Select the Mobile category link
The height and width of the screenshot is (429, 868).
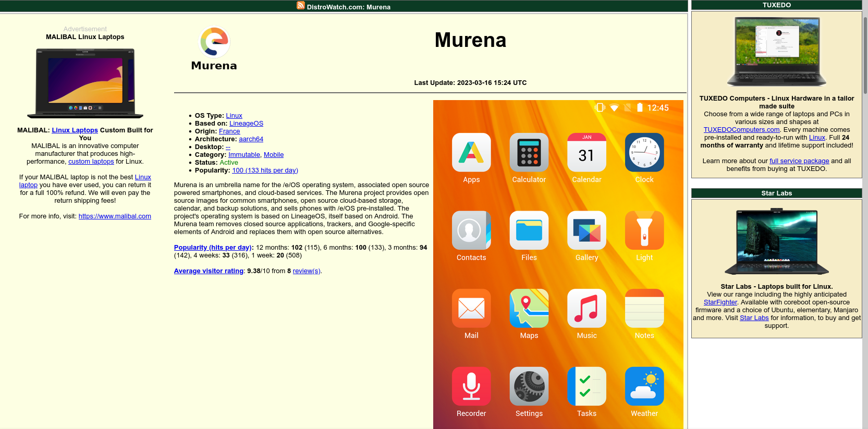(x=274, y=155)
